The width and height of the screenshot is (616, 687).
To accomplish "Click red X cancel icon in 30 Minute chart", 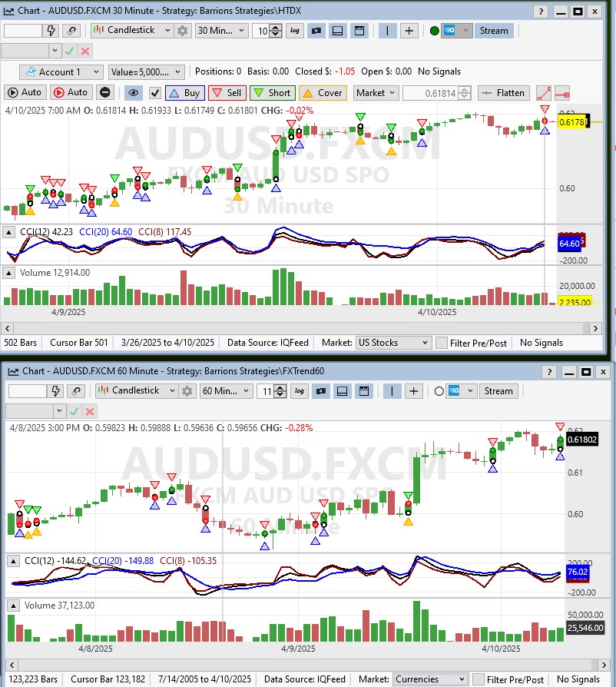I will coord(85,51).
